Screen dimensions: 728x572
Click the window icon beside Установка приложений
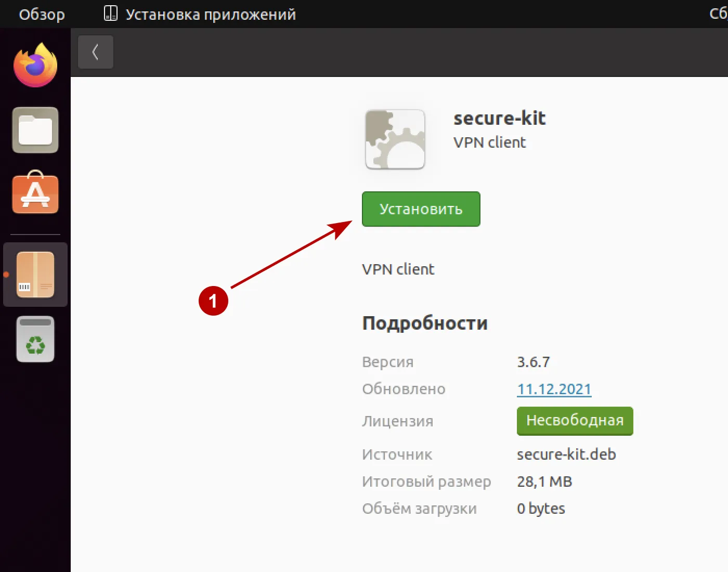pyautogui.click(x=111, y=14)
